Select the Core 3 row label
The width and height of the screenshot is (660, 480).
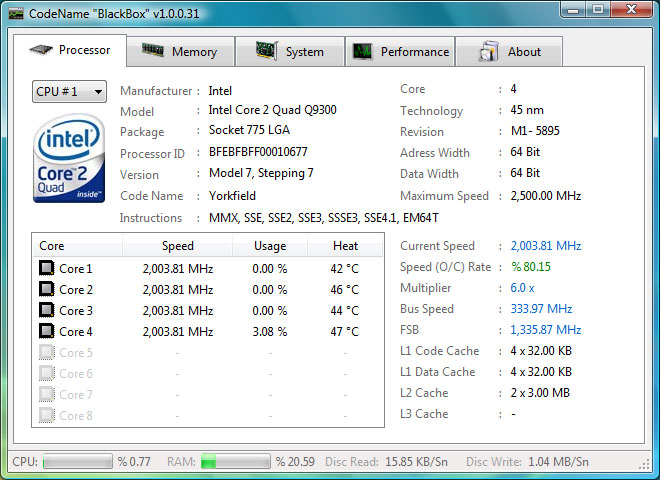[x=76, y=311]
